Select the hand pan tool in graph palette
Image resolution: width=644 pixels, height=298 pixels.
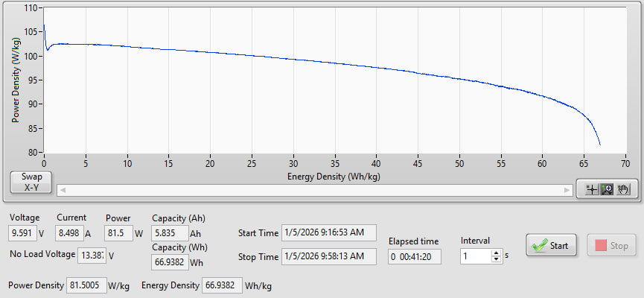(622, 189)
